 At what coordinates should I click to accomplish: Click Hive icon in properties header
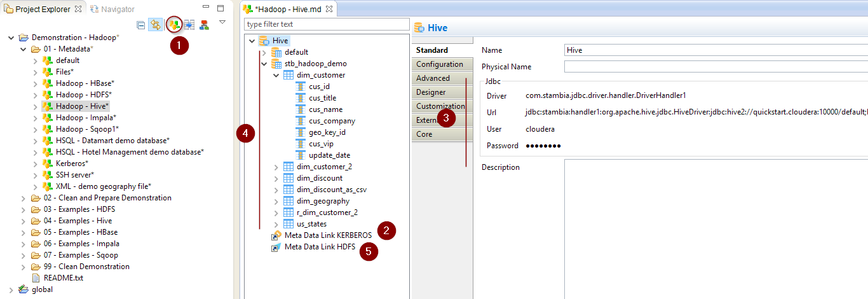[419, 27]
